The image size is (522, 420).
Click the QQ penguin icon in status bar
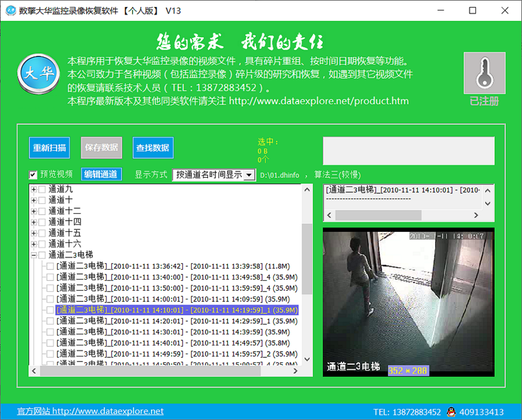point(451,412)
